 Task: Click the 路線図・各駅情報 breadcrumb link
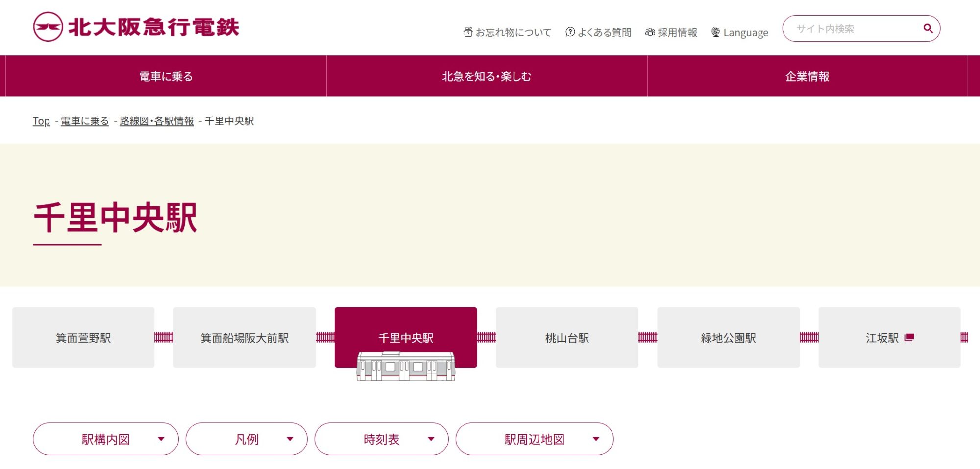[156, 121]
